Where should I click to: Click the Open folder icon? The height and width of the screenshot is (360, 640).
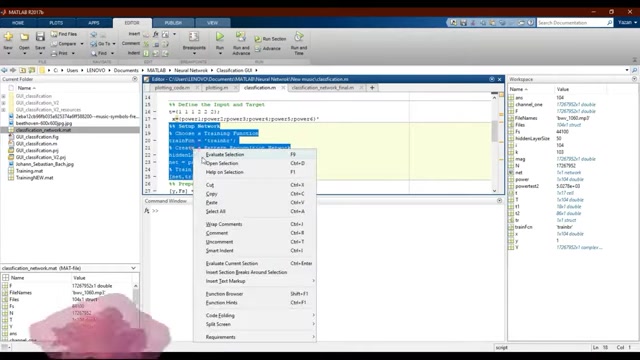click(x=24, y=37)
